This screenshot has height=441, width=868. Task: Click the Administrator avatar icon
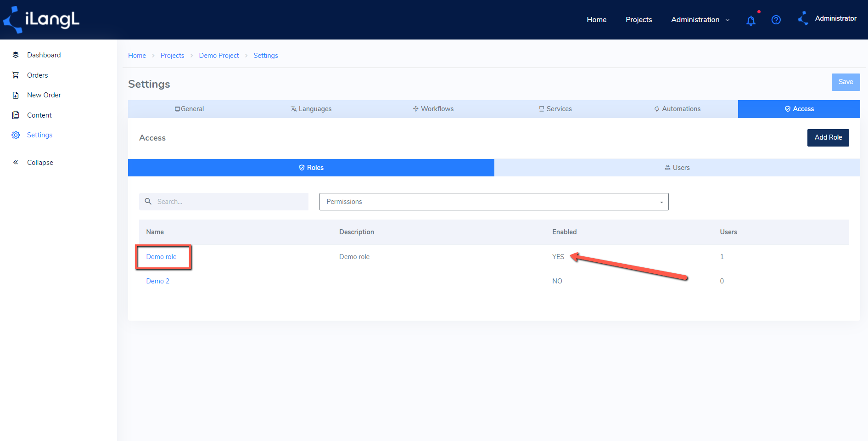[x=803, y=18]
